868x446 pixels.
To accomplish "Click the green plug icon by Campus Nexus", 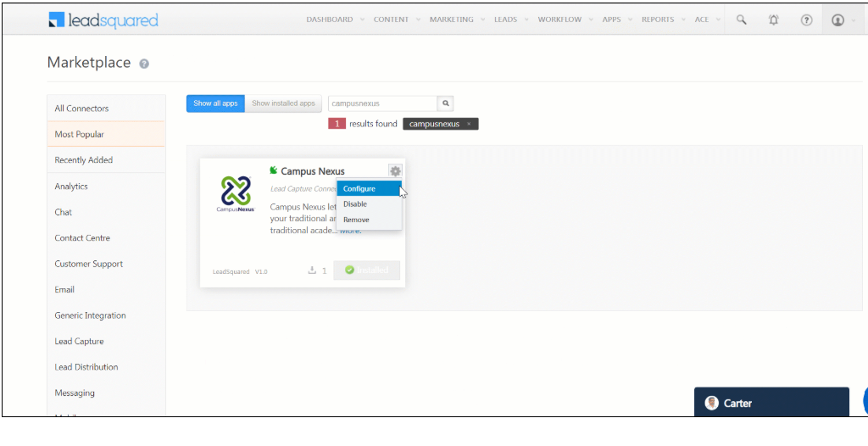I will 274,170.
